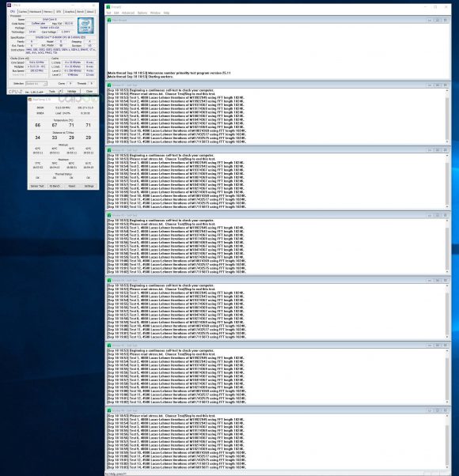Image resolution: width=459 pixels, height=476 pixels.
Task: Click the Settings button in RealTemp
Action: tap(89, 186)
